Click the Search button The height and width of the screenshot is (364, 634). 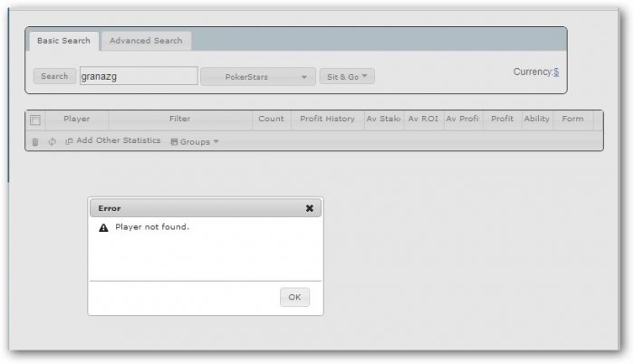(x=54, y=76)
